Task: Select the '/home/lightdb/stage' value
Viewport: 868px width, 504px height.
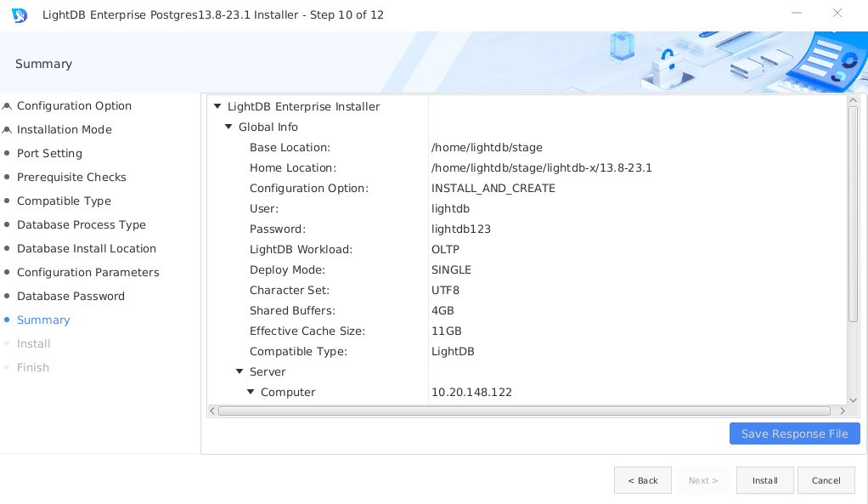Action: 487,147
